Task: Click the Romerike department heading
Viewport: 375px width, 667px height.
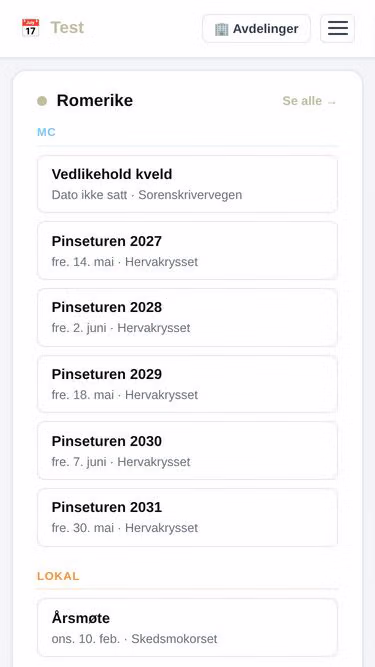Action: [x=95, y=101]
